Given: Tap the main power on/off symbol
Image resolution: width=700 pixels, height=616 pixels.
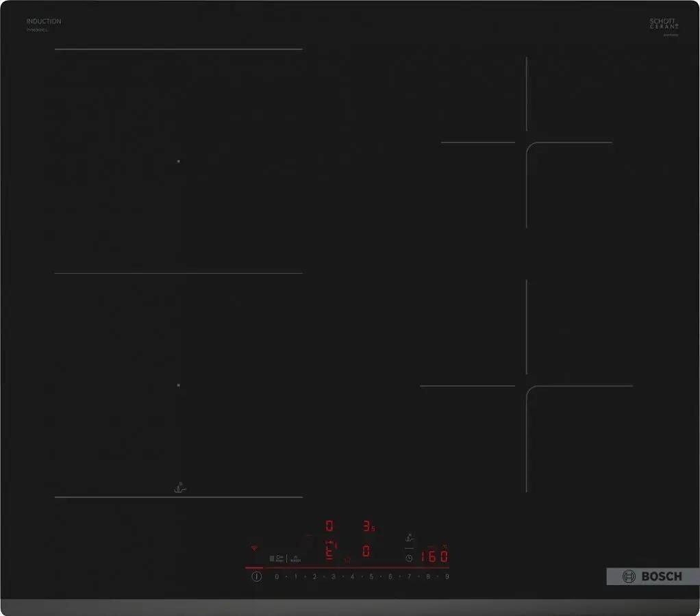Looking at the screenshot, I should 257,577.
